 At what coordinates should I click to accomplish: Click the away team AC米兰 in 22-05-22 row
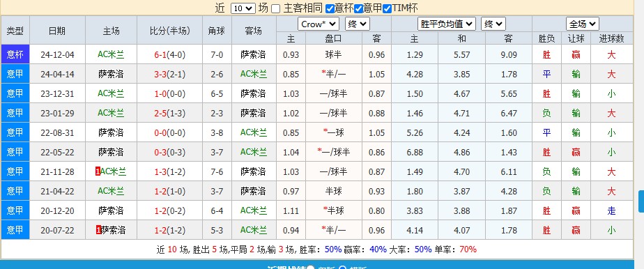[x=254, y=152]
